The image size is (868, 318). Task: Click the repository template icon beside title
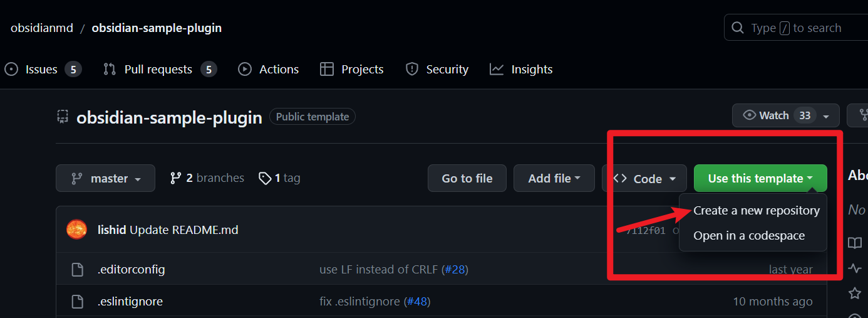coord(62,116)
